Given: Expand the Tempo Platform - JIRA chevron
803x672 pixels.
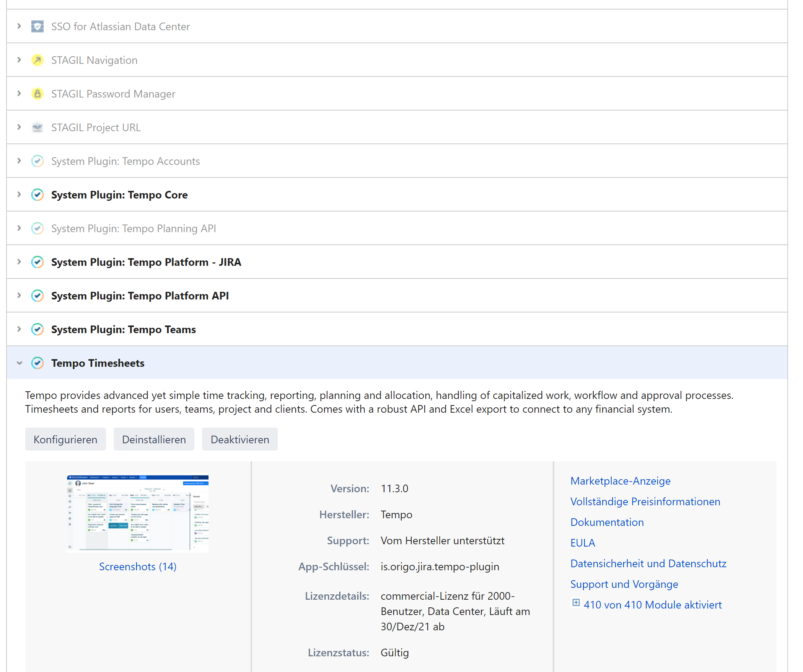Looking at the screenshot, I should point(19,262).
